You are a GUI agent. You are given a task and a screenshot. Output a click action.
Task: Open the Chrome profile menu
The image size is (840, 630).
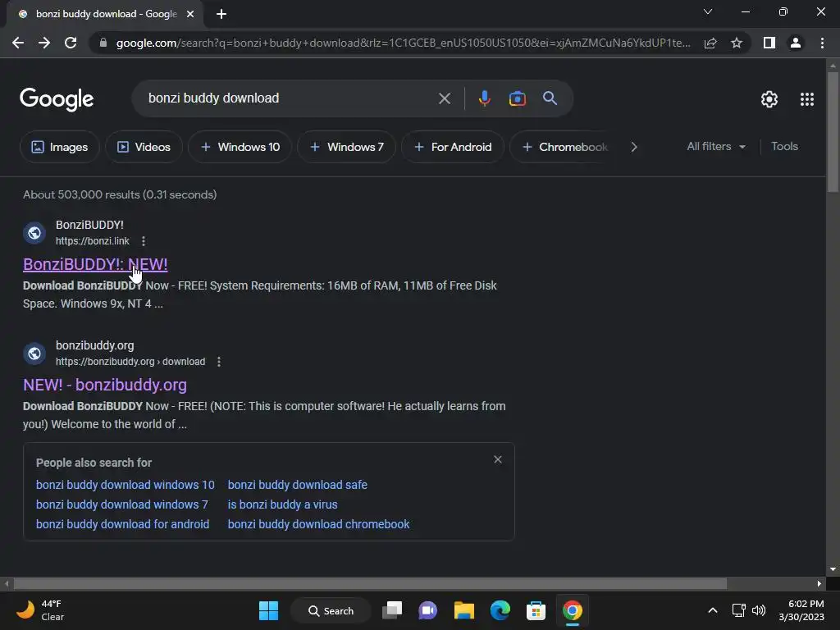click(796, 43)
